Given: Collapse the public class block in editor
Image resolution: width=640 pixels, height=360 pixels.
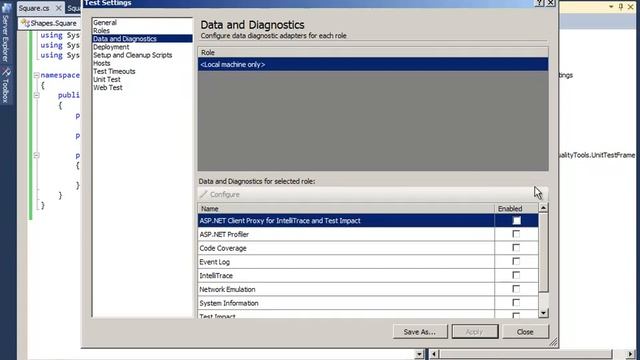Looking at the screenshot, I should click(x=36, y=95).
